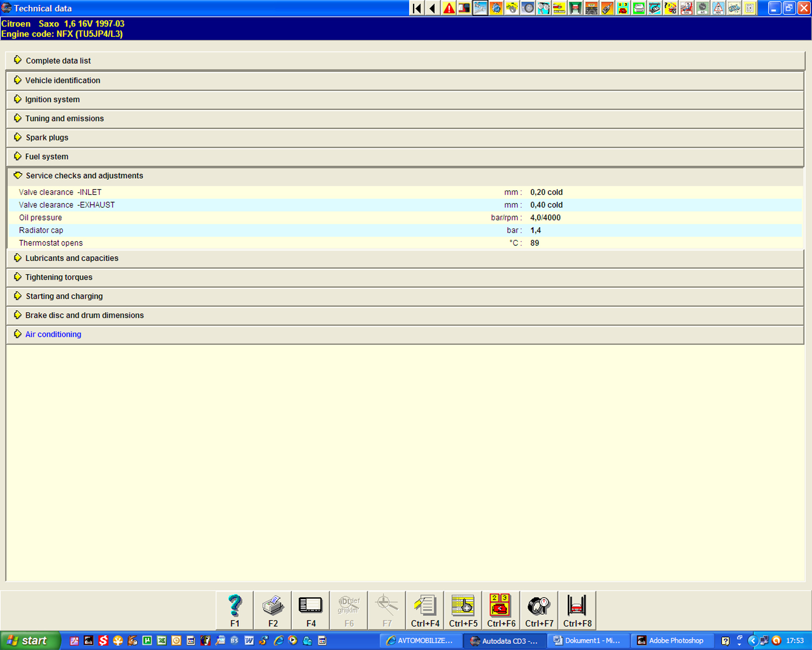Image resolution: width=812 pixels, height=650 pixels.
Task: Switch to Adobe Photoshop taskbar button
Action: (x=672, y=641)
